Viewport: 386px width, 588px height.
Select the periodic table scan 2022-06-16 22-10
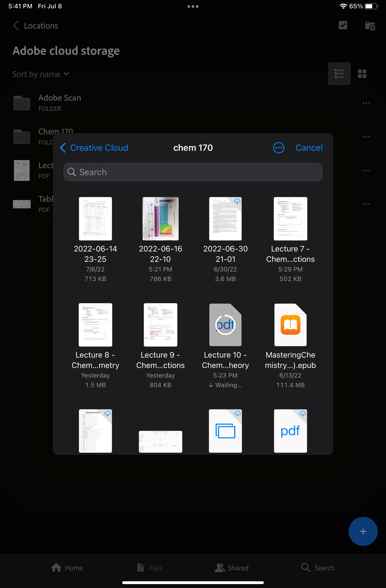click(x=161, y=218)
